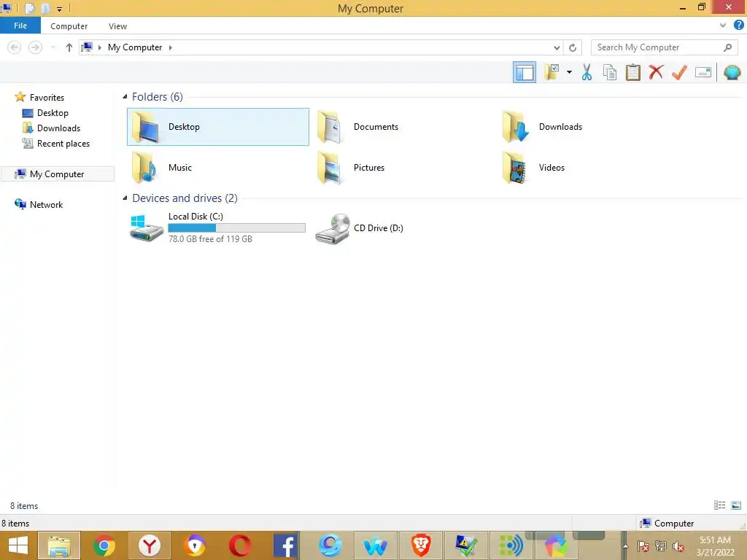Image resolution: width=747 pixels, height=560 pixels.
Task: Go forward with the Forward arrow
Action: pos(35,47)
